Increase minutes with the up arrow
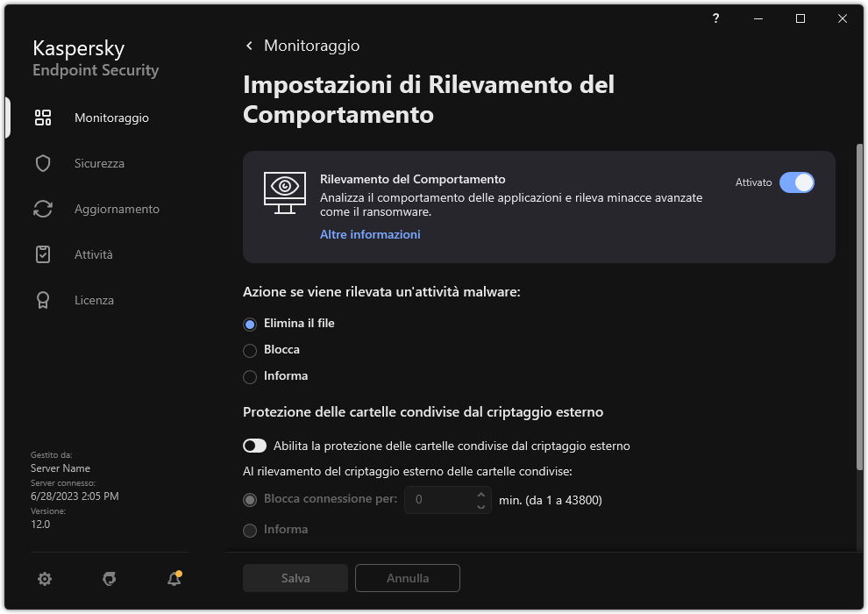The image size is (868, 614). (480, 495)
